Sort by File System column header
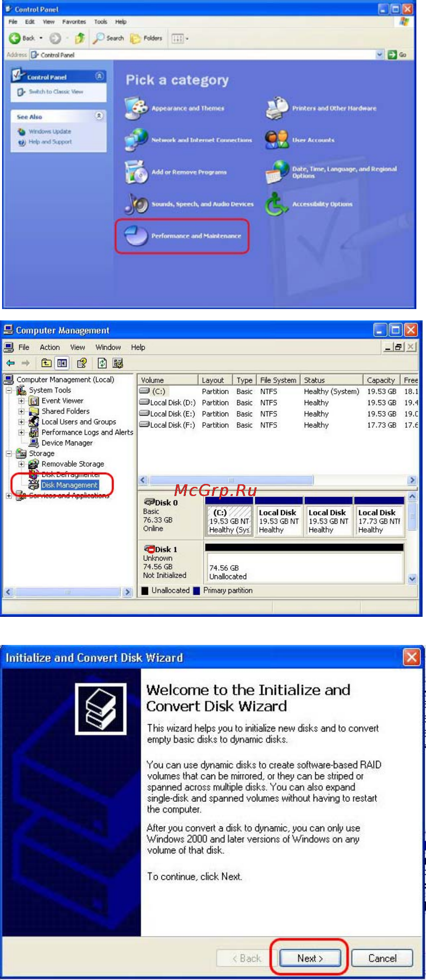Viewport: 426px width, 980px height. (278, 380)
